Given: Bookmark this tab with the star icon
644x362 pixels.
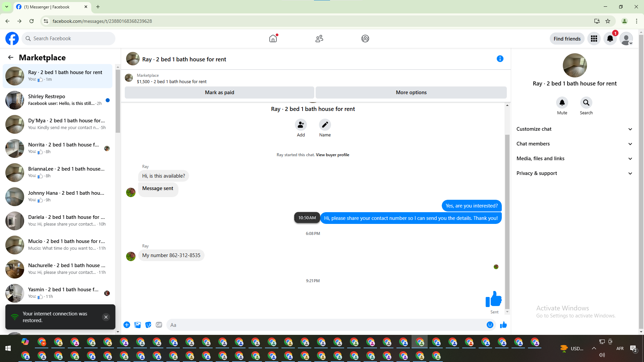Looking at the screenshot, I should [608, 21].
